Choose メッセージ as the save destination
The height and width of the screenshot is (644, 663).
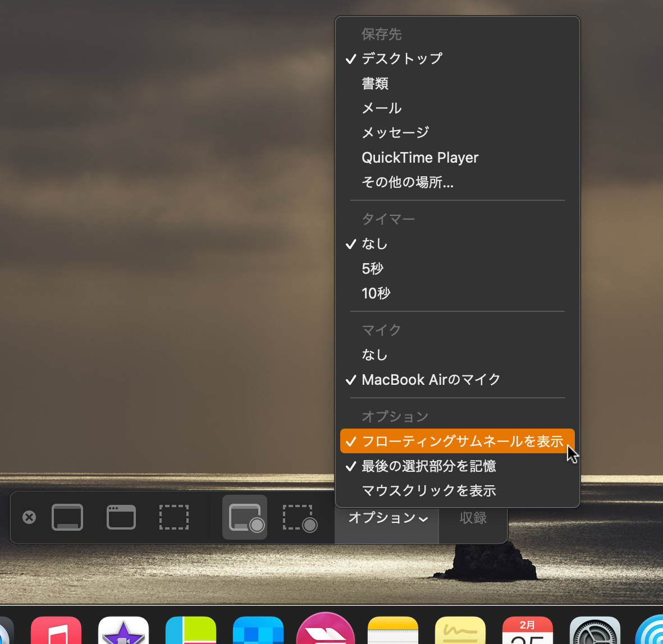457,133
